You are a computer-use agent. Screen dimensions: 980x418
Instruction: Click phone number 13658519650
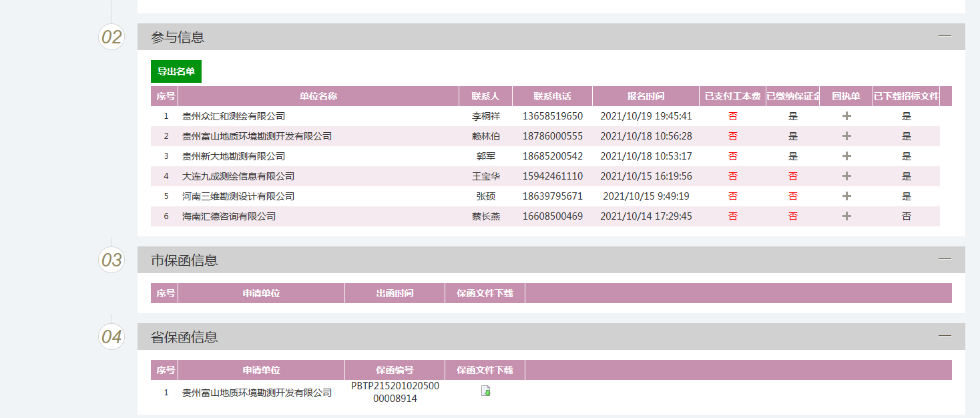553,116
